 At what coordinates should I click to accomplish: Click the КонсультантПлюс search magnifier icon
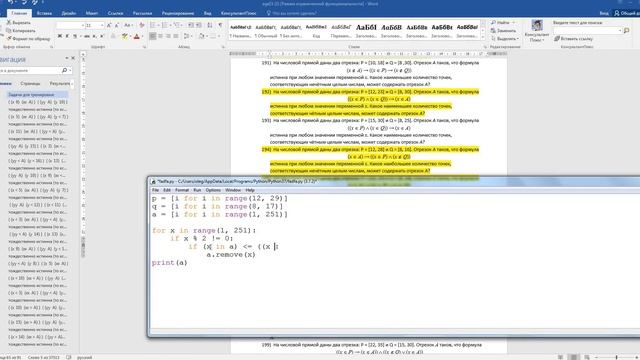point(627,31)
